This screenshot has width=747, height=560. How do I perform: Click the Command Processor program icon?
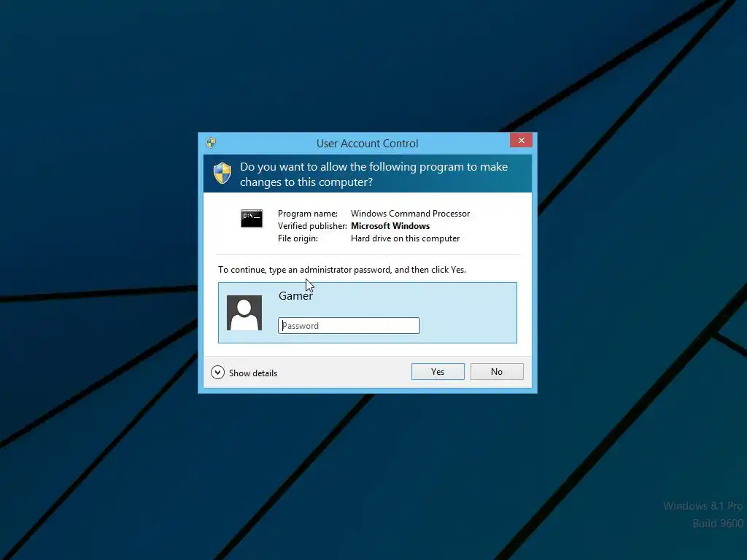click(252, 219)
